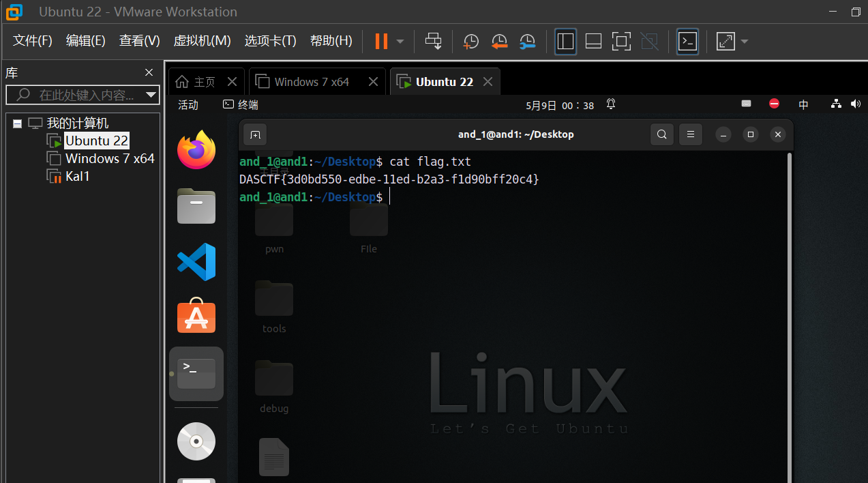Click the notification bell icon
This screenshot has width=868, height=483.
pyautogui.click(x=611, y=104)
